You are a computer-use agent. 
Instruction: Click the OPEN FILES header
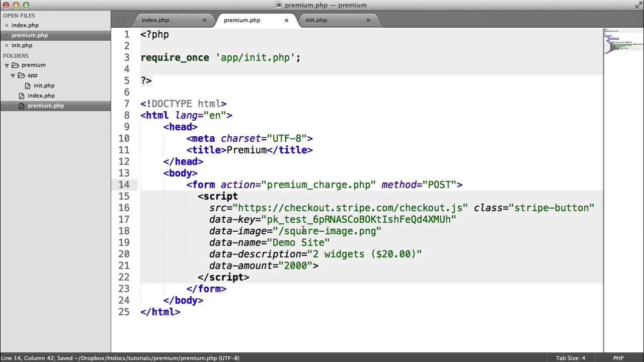click(x=19, y=16)
